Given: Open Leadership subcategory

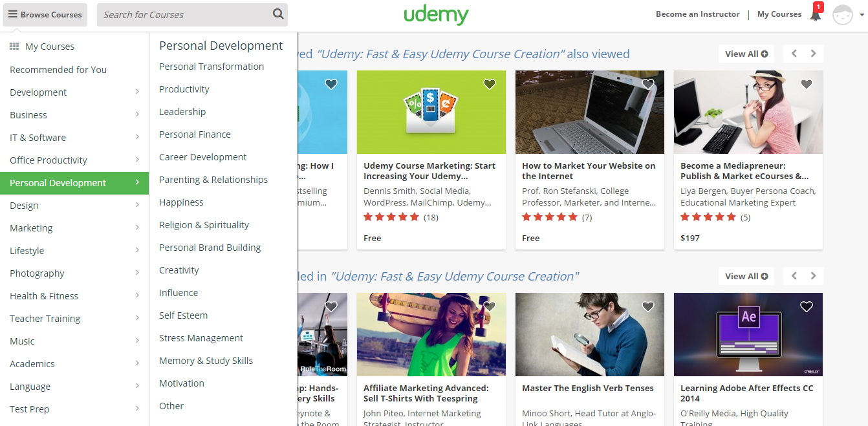Looking at the screenshot, I should coord(182,112).
